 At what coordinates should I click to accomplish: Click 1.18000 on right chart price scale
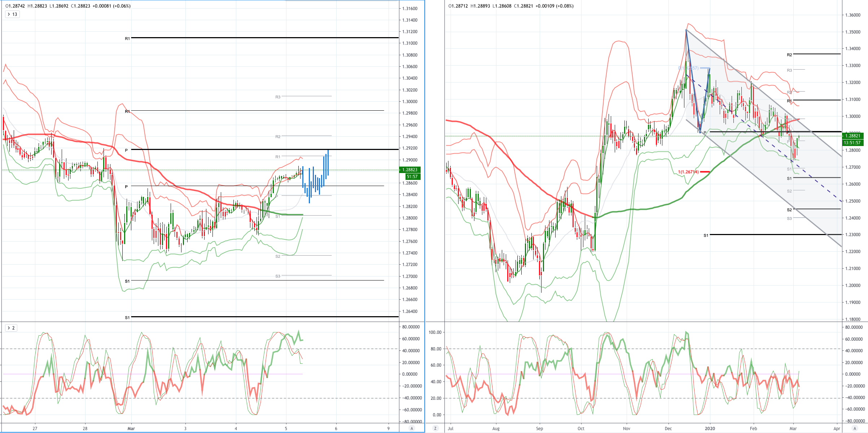pos(852,319)
